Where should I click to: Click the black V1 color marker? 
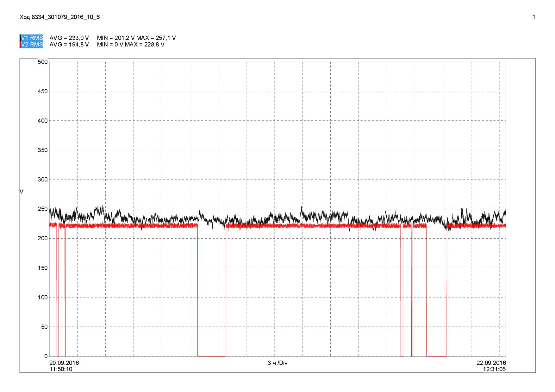pyautogui.click(x=20, y=38)
